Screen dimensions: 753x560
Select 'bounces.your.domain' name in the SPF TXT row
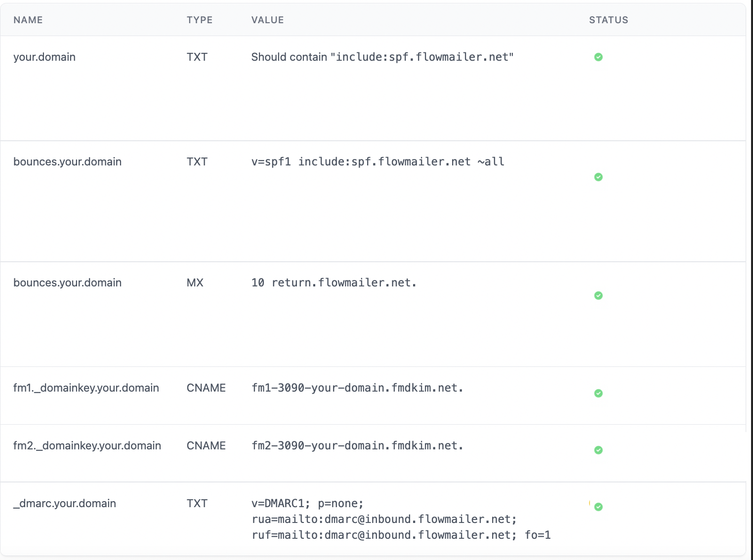click(x=67, y=162)
